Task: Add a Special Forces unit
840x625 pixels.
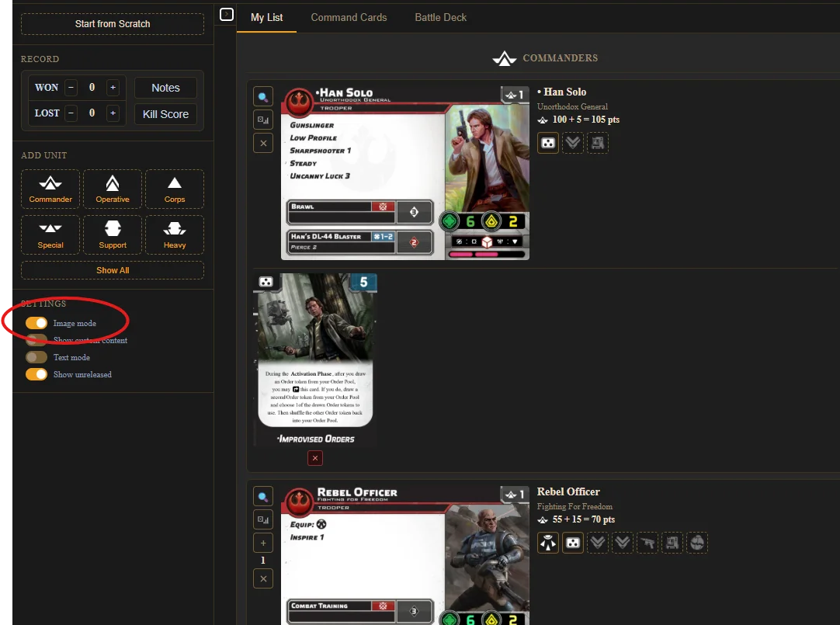Action: 50,234
